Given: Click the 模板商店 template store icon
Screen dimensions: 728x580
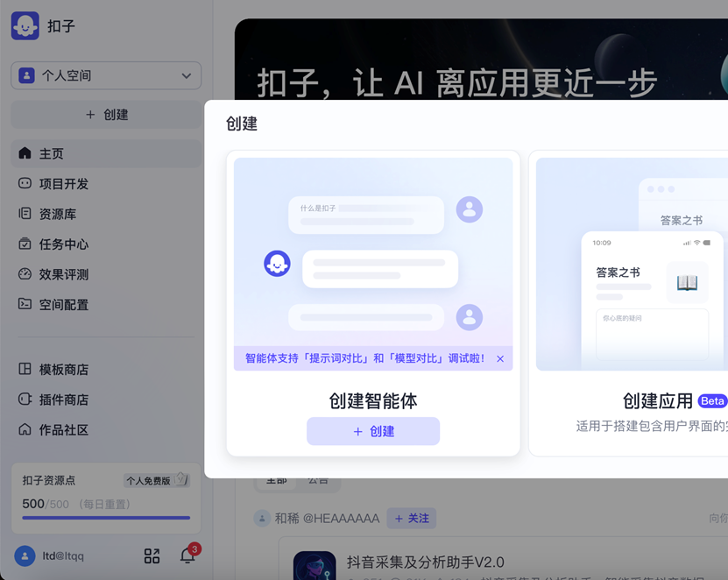Looking at the screenshot, I should coord(25,370).
